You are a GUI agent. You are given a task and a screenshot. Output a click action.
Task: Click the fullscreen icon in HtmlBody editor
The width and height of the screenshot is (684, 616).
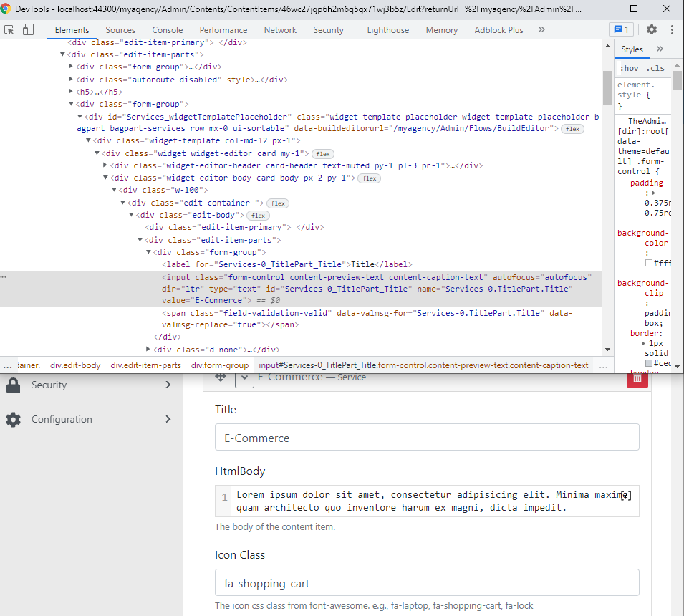click(626, 495)
